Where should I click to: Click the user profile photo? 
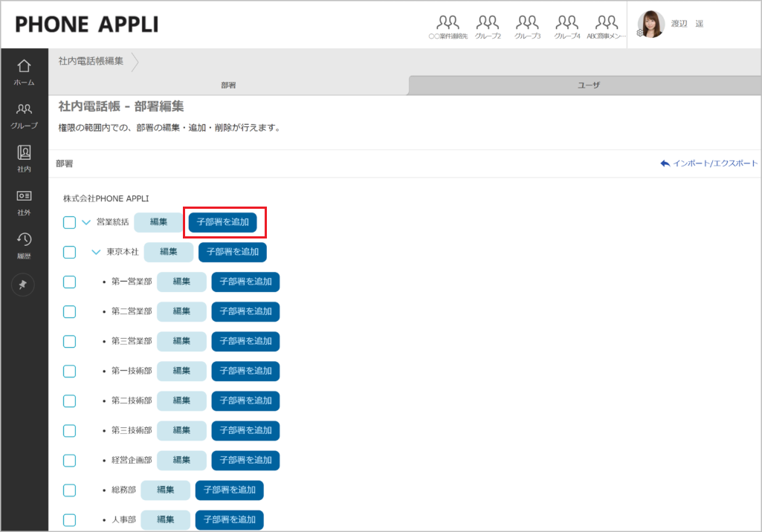pos(651,24)
